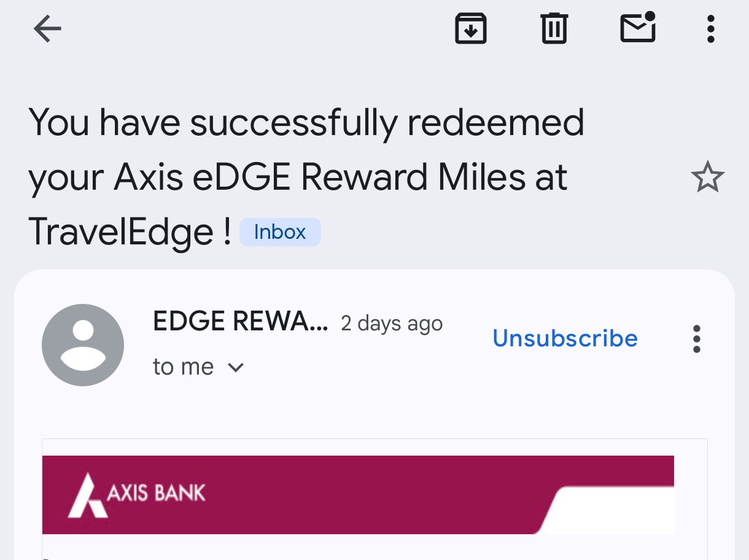749x560 pixels.
Task: Delete the email with trash icon
Action: point(554,29)
